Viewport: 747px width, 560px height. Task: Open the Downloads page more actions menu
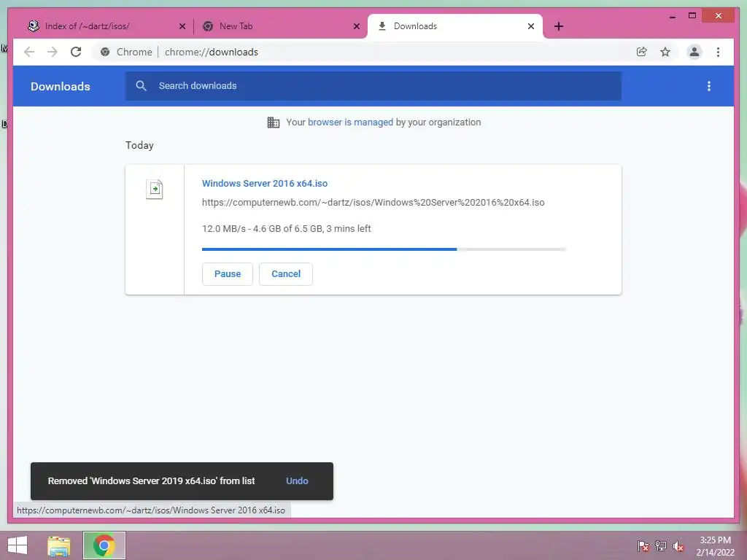(709, 86)
